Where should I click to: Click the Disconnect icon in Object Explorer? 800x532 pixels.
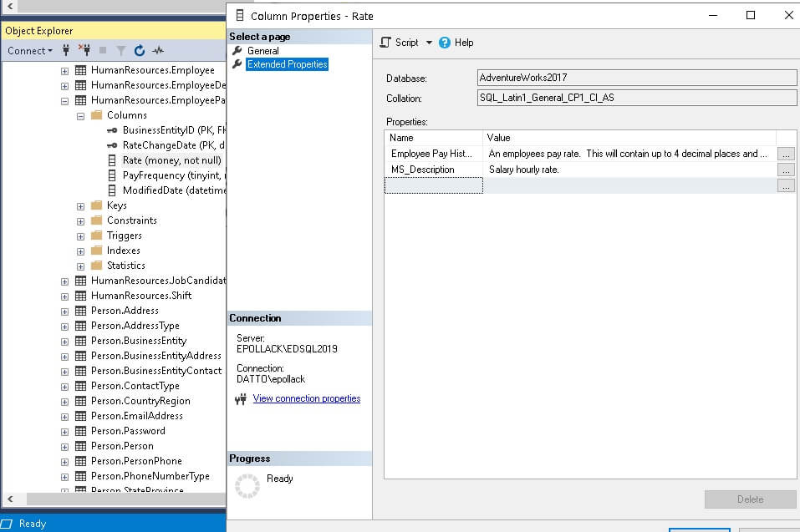coord(86,51)
